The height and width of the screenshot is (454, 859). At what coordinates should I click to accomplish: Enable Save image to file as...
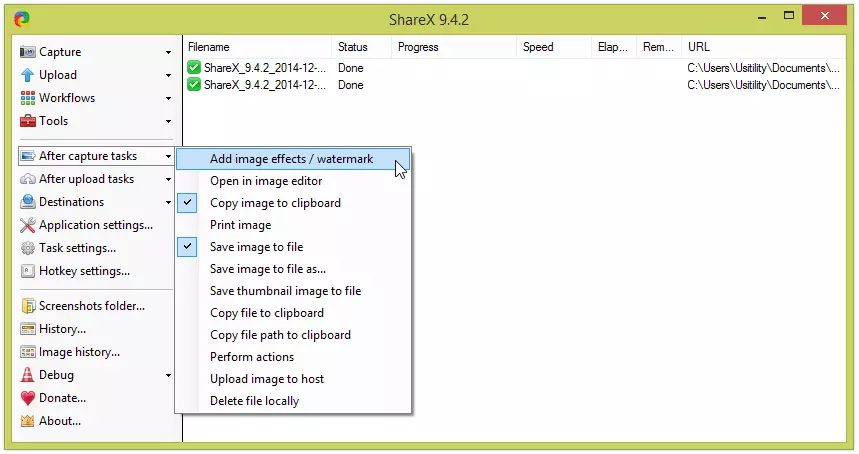click(x=293, y=269)
